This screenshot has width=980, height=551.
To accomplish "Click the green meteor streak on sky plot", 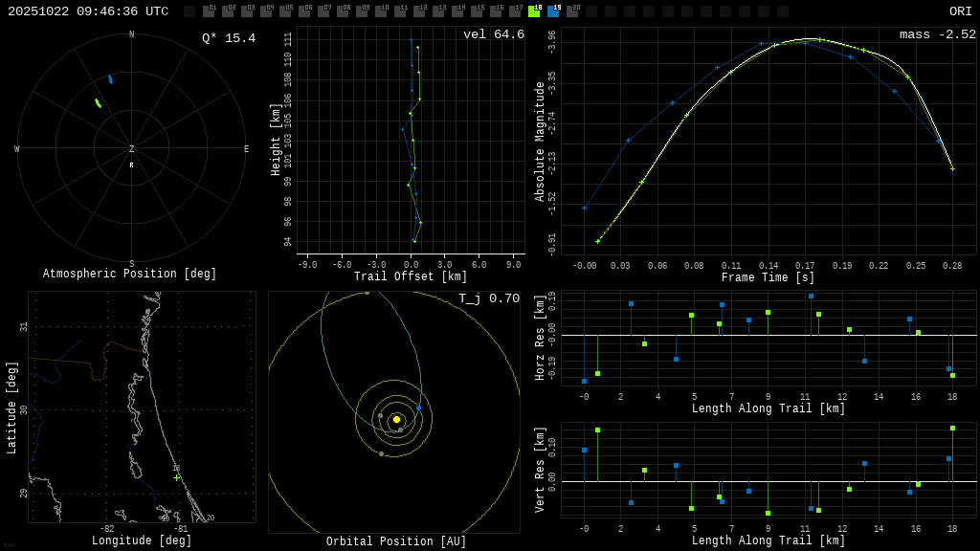I will point(98,103).
